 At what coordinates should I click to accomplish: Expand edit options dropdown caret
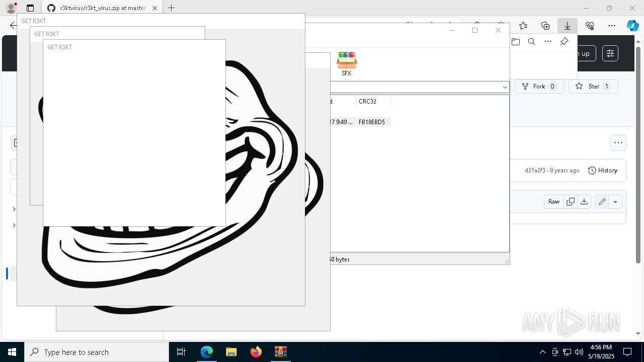click(615, 202)
